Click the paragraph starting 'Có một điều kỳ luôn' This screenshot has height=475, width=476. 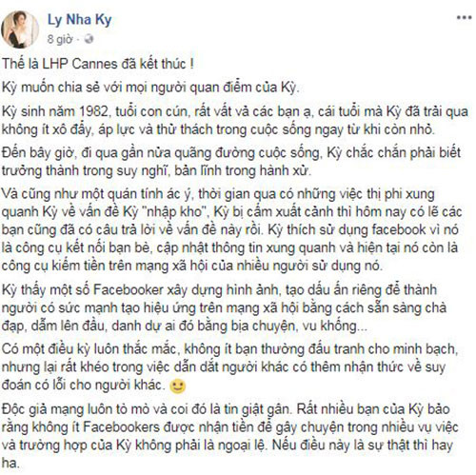click(x=230, y=366)
